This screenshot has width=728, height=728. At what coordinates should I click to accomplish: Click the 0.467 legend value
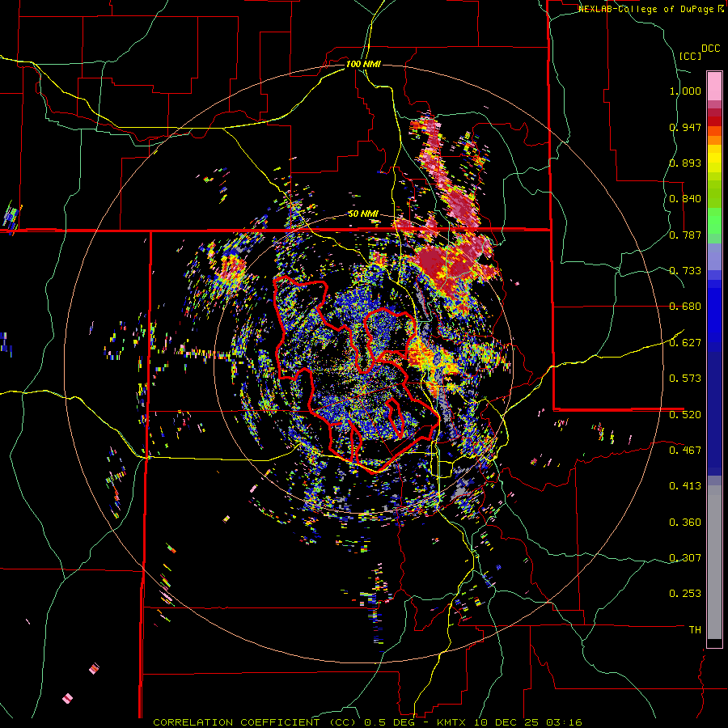click(685, 451)
